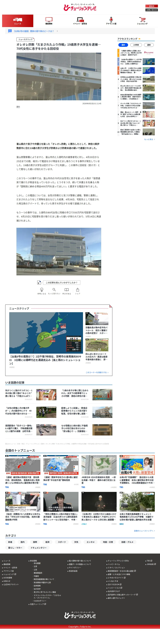Click the チューリップテレビ logo in the footer
Image resolution: width=160 pixels, height=644 pixels.
[x=80, y=615]
